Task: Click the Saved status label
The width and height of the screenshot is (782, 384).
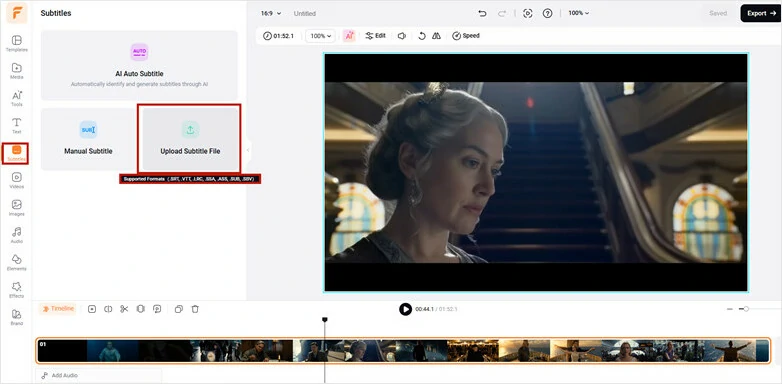Action: coord(718,13)
